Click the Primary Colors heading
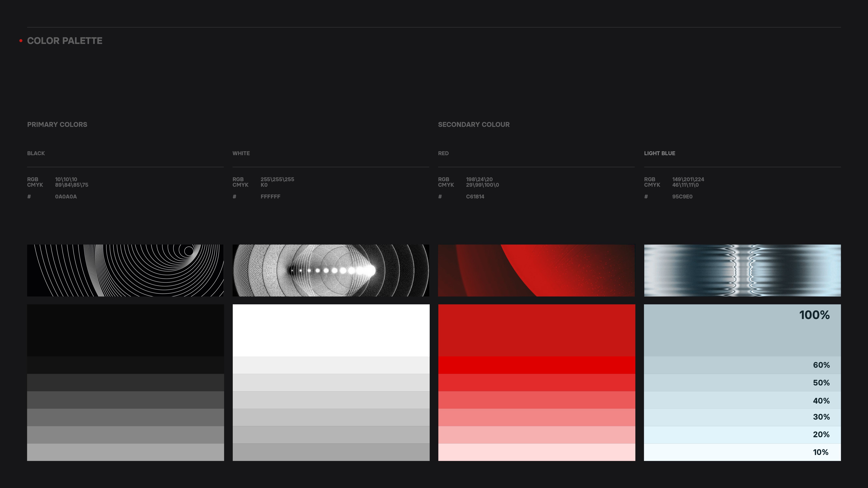The width and height of the screenshot is (868, 488). (x=57, y=125)
